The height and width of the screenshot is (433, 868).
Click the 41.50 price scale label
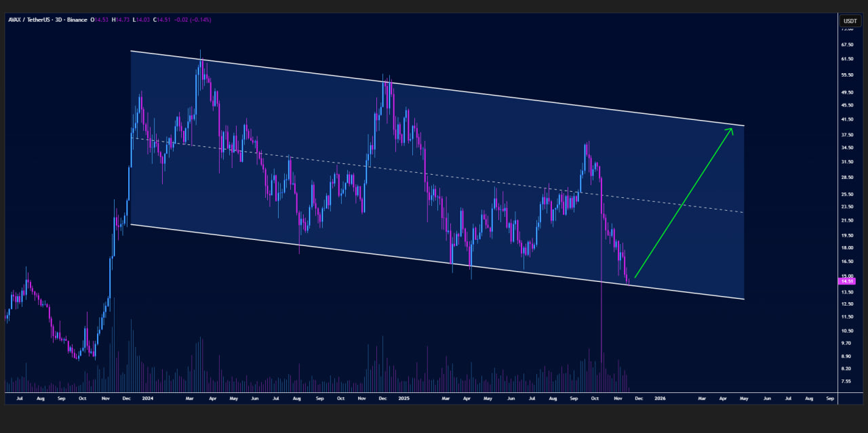click(847, 119)
